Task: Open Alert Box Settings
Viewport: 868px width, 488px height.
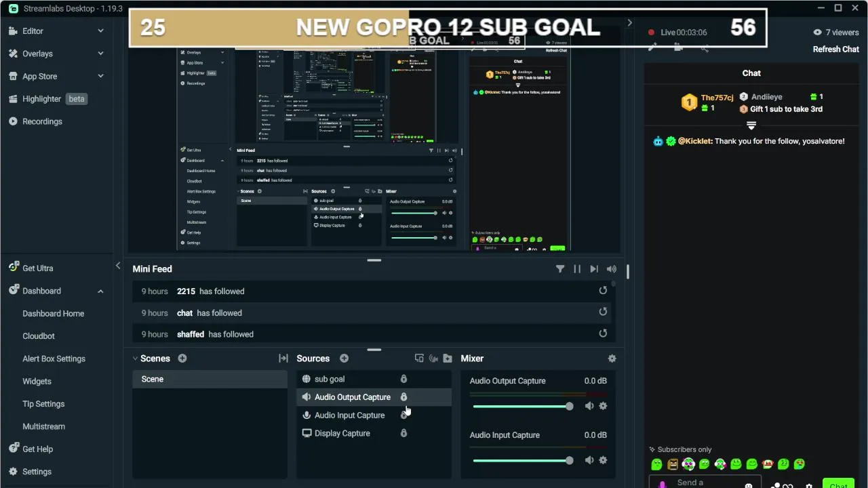Action: 54,359
